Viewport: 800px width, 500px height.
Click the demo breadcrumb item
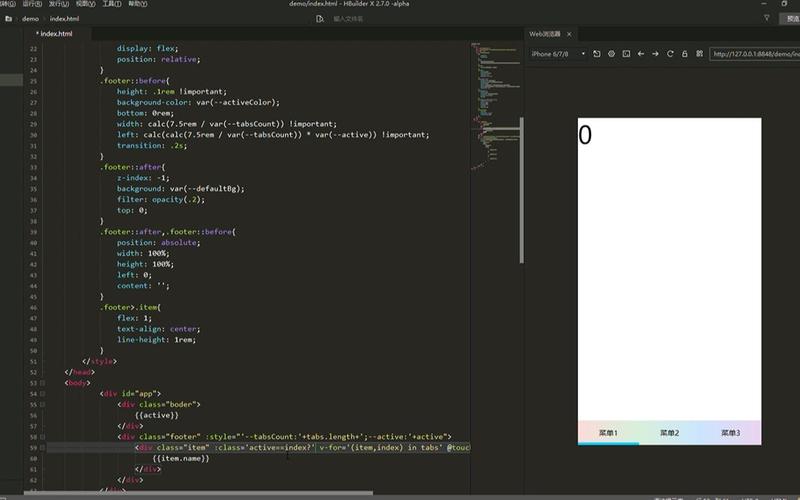click(30, 18)
